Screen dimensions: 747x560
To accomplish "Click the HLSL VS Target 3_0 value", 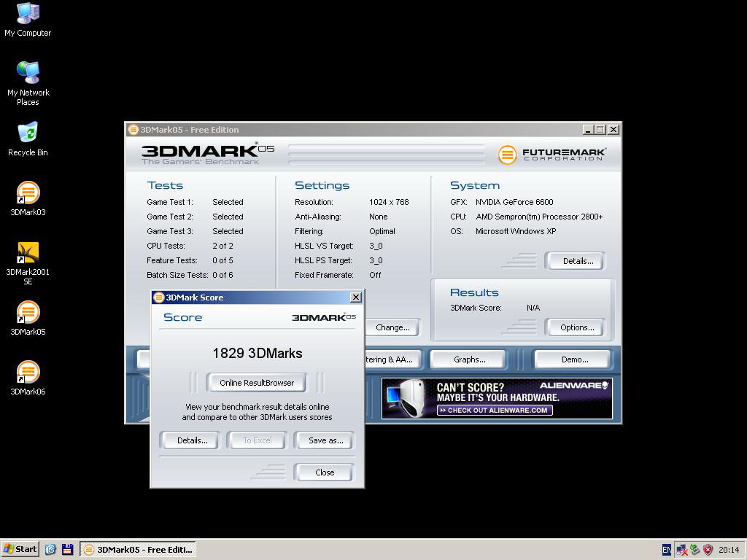I will tap(376, 246).
